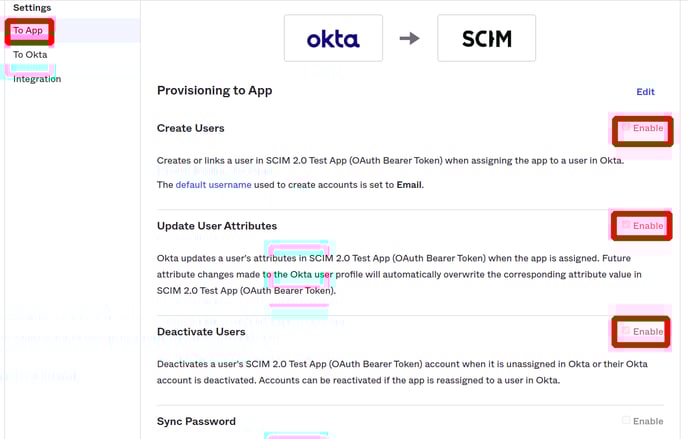Enable the Create Users checkbox

pos(626,128)
